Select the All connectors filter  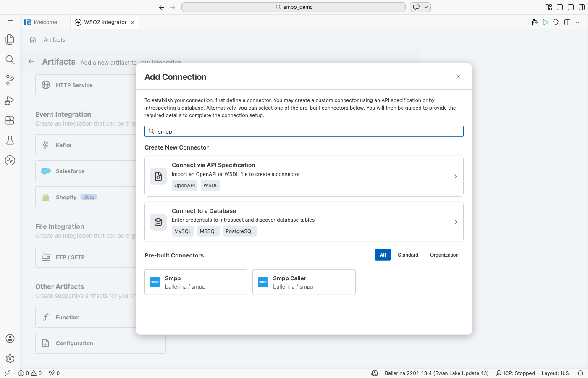coord(383,255)
